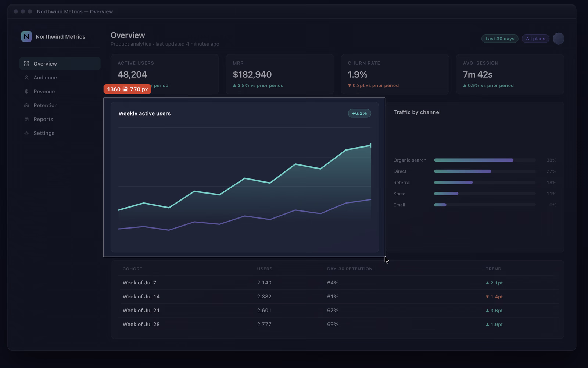Click the Direct channel bar
Image resolution: width=588 pixels, height=368 pixels.
[x=485, y=171]
